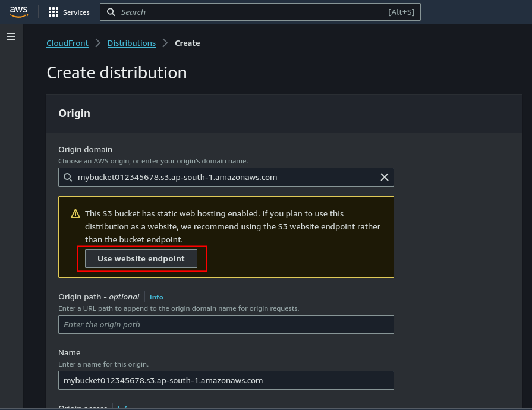This screenshot has width=532, height=410.
Task: Click into the Origin domain field
Action: coord(226,177)
